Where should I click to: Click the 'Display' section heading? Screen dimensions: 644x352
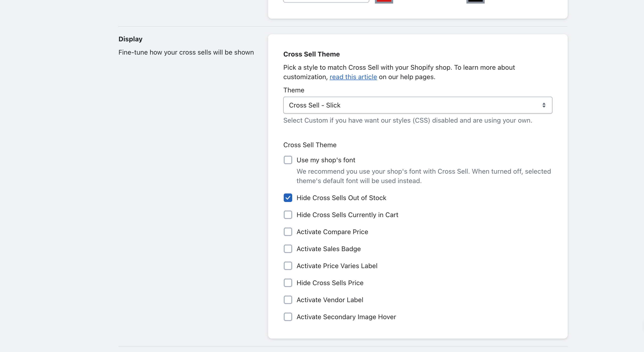130,39
